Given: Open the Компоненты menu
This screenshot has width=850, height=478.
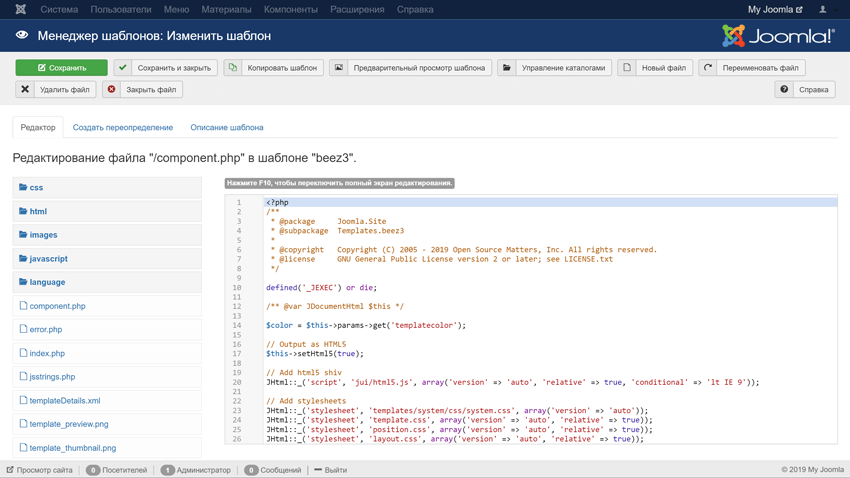Looking at the screenshot, I should 291,9.
